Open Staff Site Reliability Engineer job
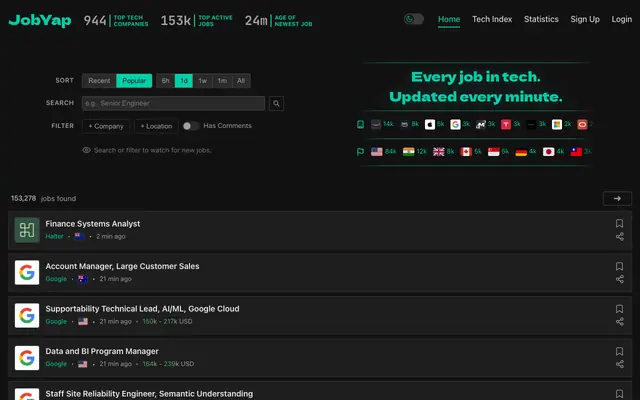The height and width of the screenshot is (400, 640). 149,394
